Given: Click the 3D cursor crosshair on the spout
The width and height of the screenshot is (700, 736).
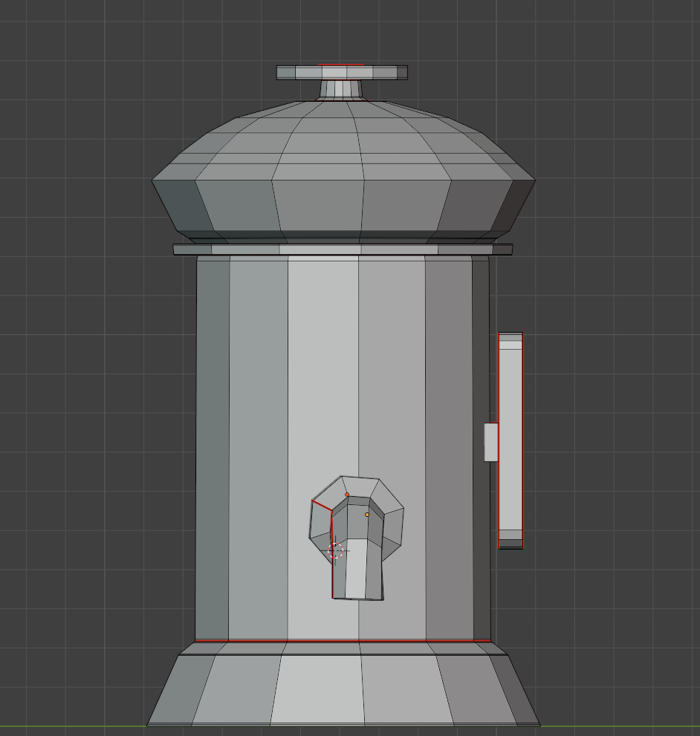Looking at the screenshot, I should coord(336,550).
